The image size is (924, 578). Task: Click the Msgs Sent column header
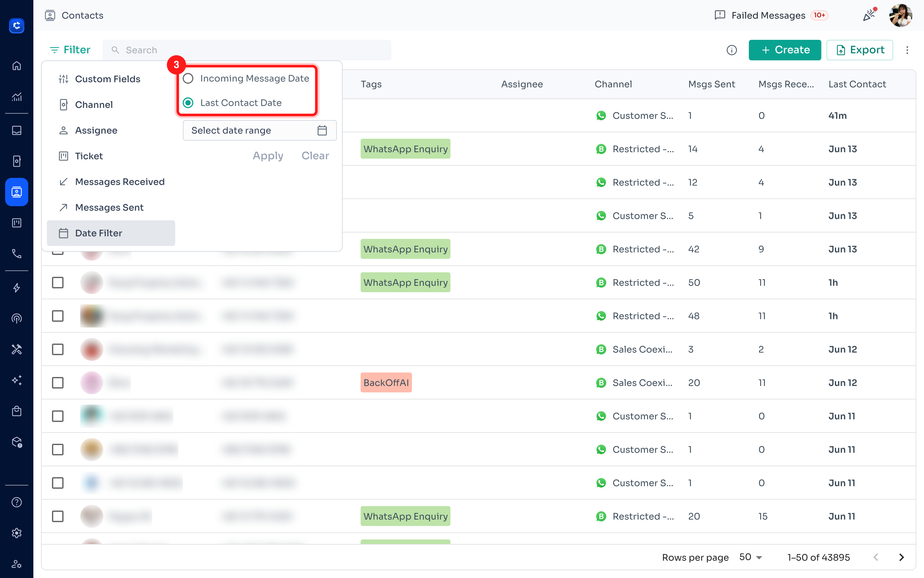[711, 84]
